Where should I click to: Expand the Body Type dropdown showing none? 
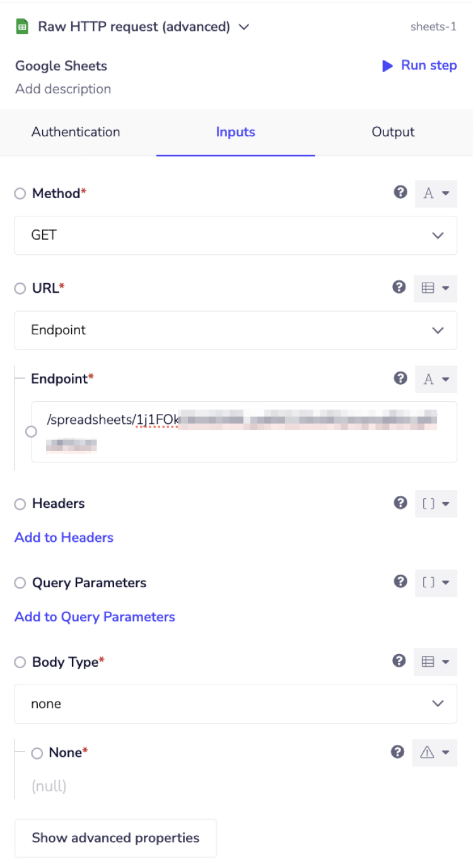[x=235, y=704]
